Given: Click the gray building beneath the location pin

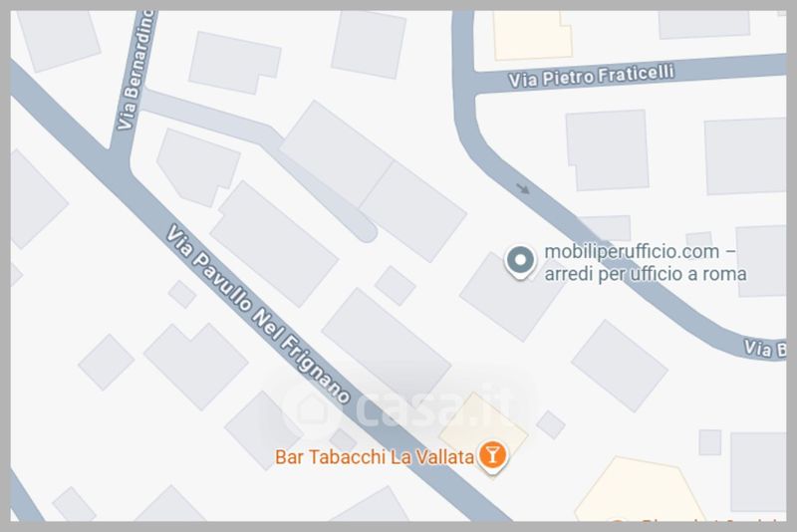Looking at the screenshot, I should tap(512, 297).
